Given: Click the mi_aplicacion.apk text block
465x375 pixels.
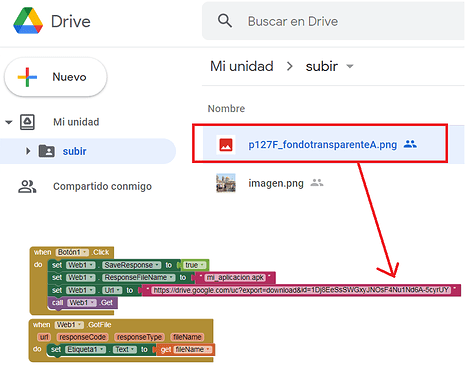Looking at the screenshot, I should coord(235,277).
